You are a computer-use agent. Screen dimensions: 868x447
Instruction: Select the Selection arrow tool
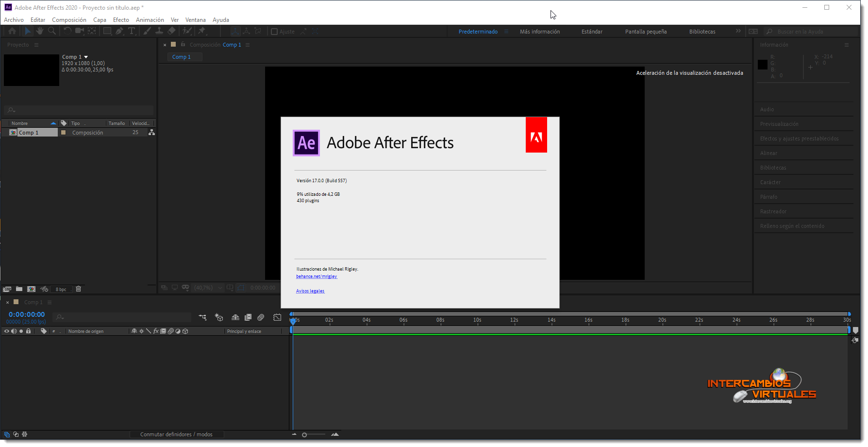(28, 31)
